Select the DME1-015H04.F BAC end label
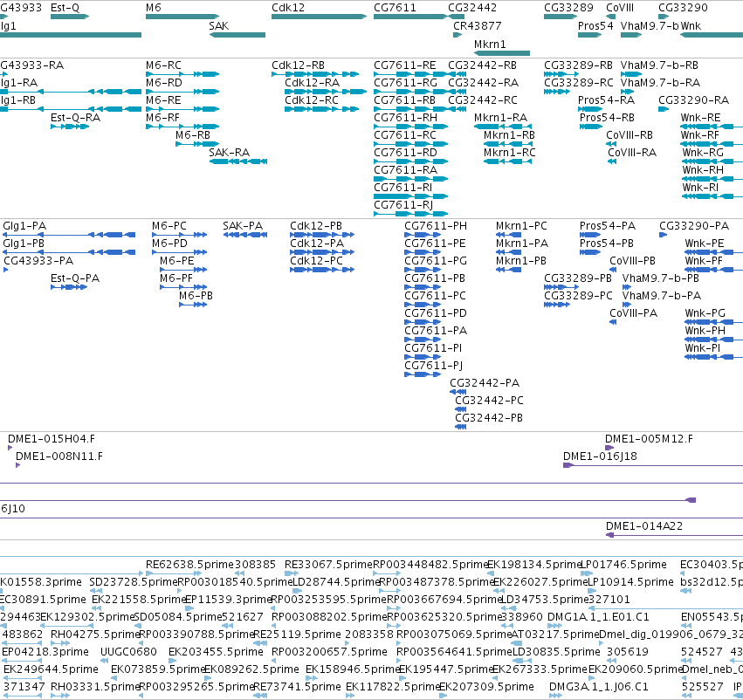The width and height of the screenshot is (743, 700). [x=52, y=438]
